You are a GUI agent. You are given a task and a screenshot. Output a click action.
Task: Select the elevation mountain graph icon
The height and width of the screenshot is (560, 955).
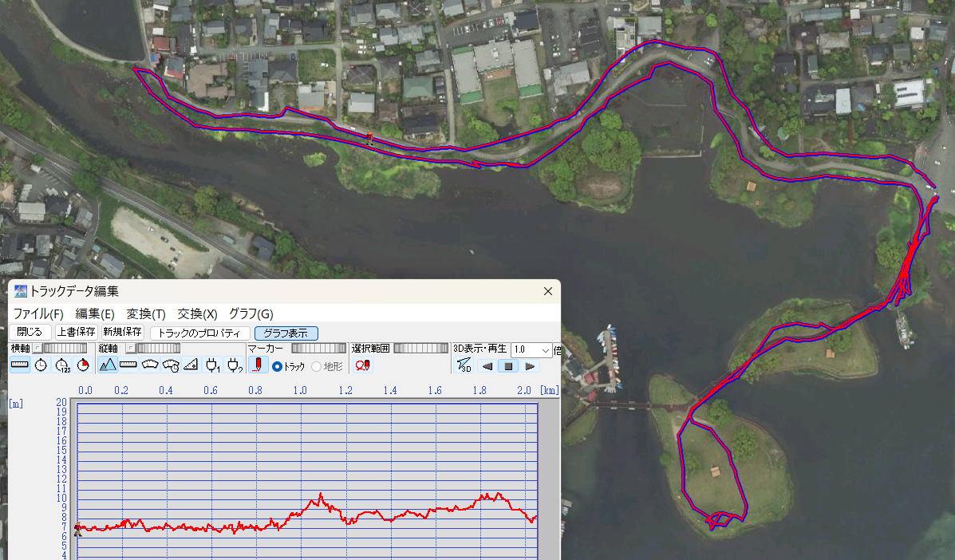(x=108, y=365)
